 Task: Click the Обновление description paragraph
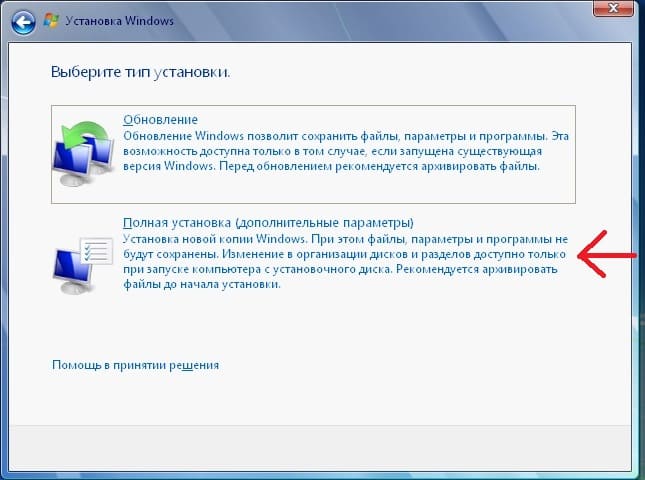[x=340, y=150]
